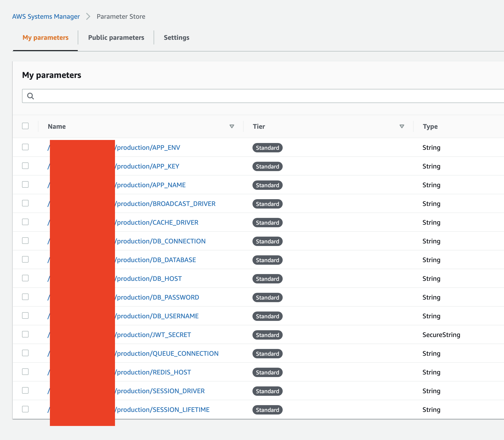Image resolution: width=504 pixels, height=440 pixels.
Task: Check the JWT_SECRET parameter row
Action: tap(25, 334)
